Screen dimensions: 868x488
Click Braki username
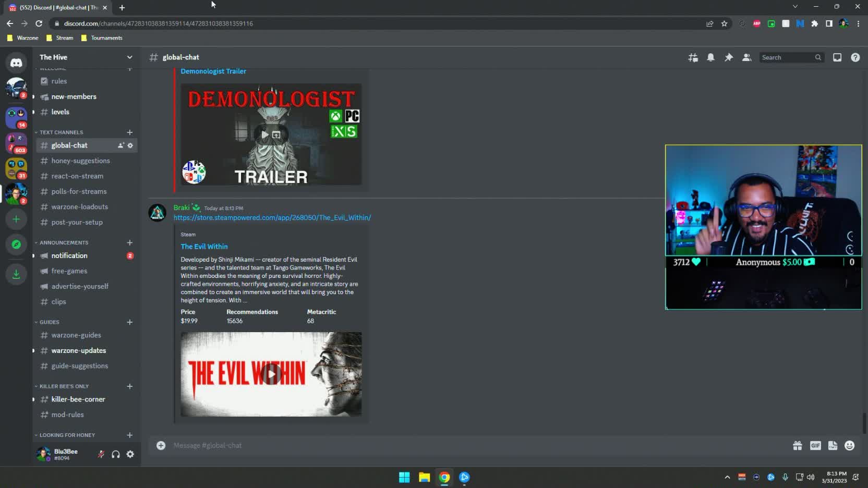(x=182, y=208)
